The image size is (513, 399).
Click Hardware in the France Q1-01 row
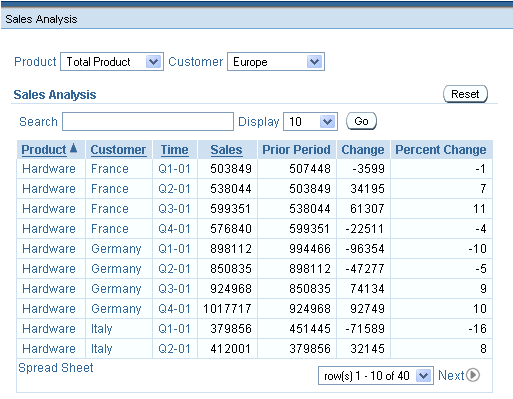click(x=49, y=169)
